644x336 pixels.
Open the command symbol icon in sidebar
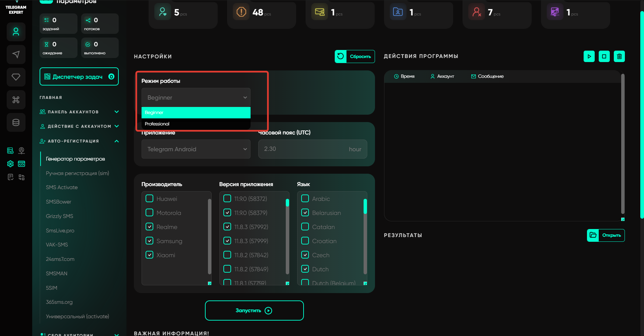[x=16, y=100]
